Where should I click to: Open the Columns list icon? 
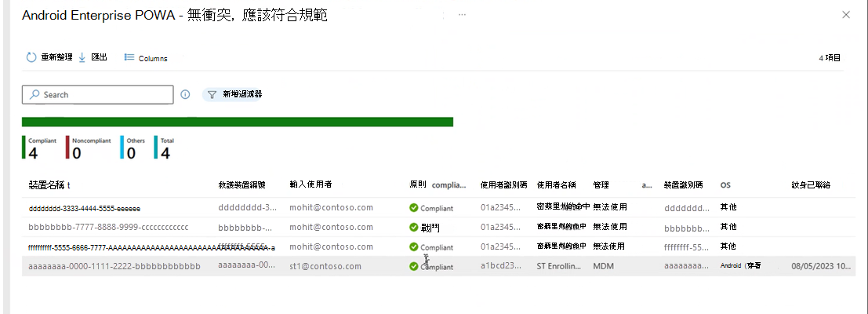(129, 57)
